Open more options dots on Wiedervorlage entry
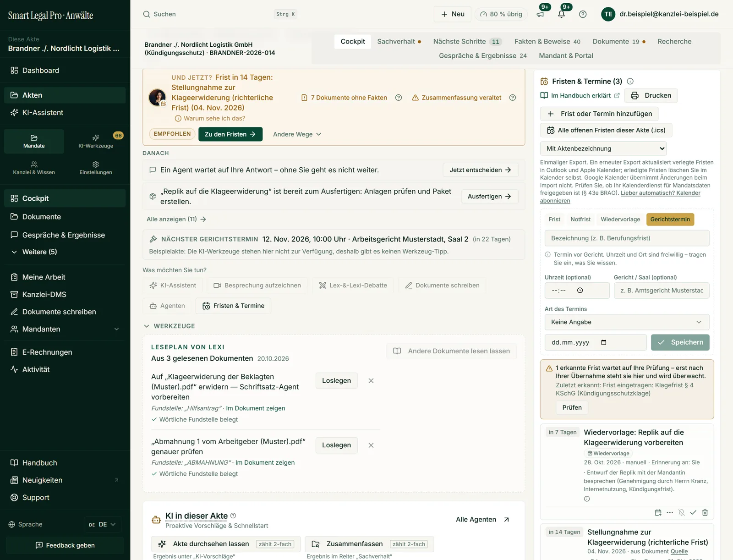 [670, 512]
